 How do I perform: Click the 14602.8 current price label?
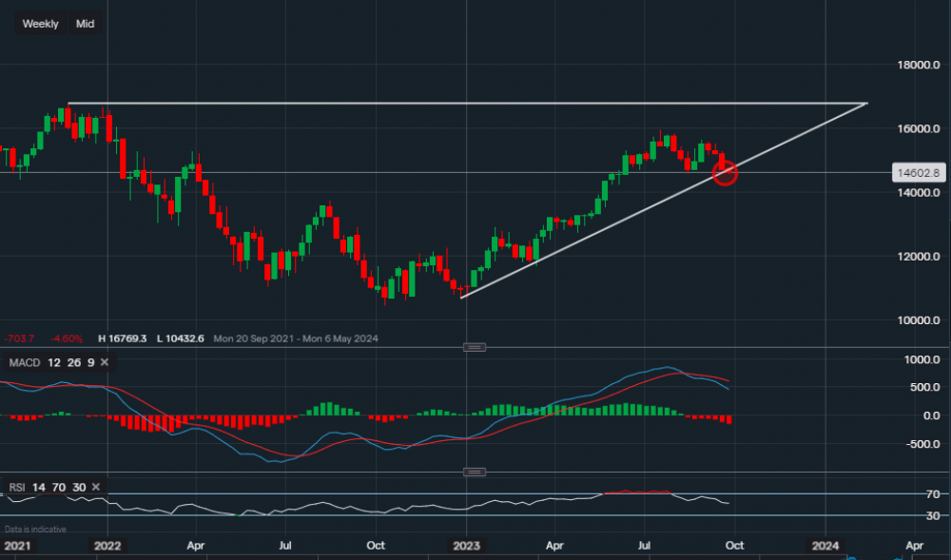click(918, 173)
